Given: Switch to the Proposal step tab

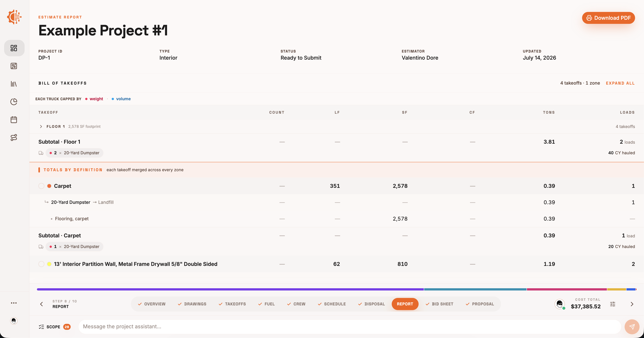Looking at the screenshot, I should click(480, 304).
